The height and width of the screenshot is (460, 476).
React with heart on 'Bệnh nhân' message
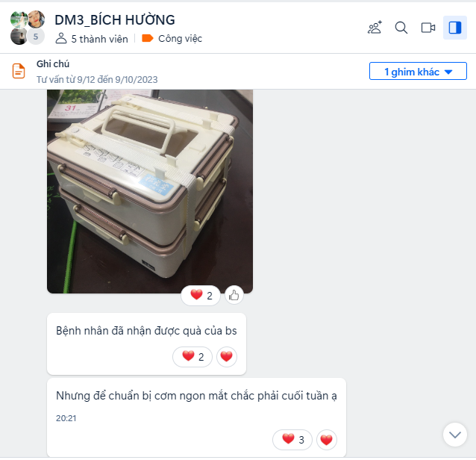tap(227, 357)
